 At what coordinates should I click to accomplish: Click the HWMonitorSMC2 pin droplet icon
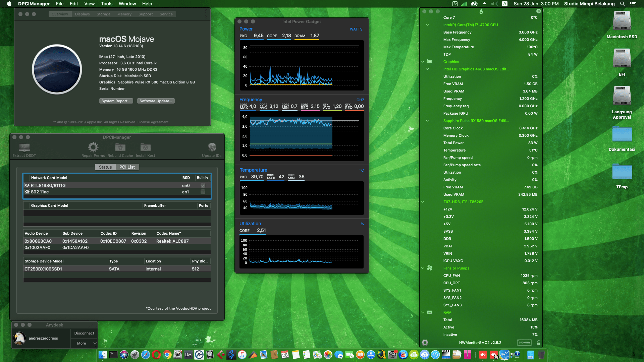pyautogui.click(x=481, y=11)
